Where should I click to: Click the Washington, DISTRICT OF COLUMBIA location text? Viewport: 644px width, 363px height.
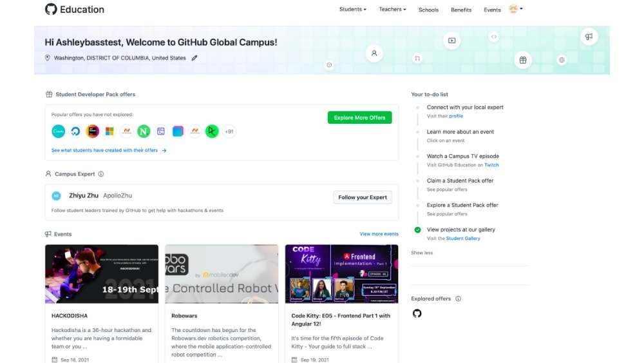click(120, 58)
